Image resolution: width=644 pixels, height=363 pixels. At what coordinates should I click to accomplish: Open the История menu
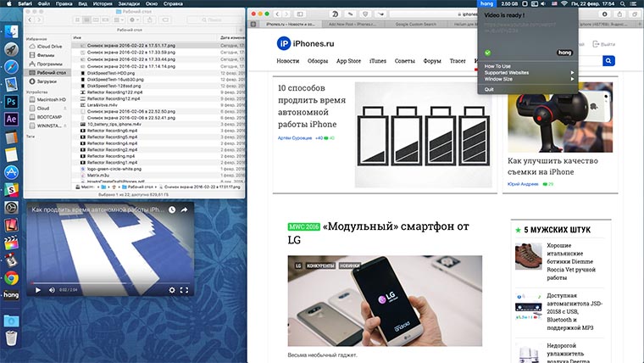click(x=103, y=3)
